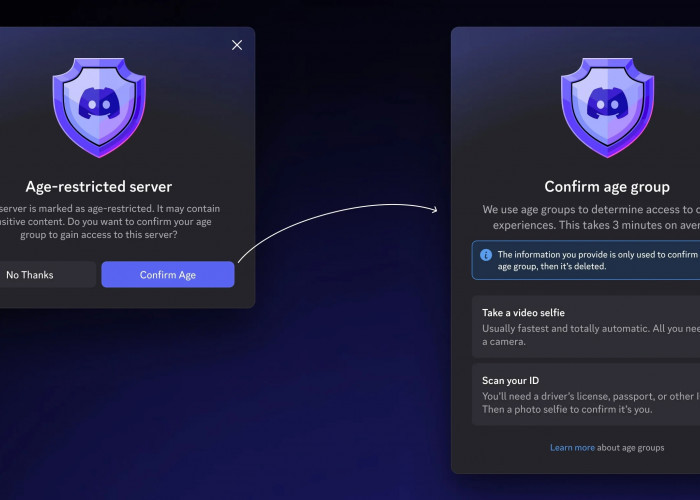Click the 'Confirm age group' heading

607,187
